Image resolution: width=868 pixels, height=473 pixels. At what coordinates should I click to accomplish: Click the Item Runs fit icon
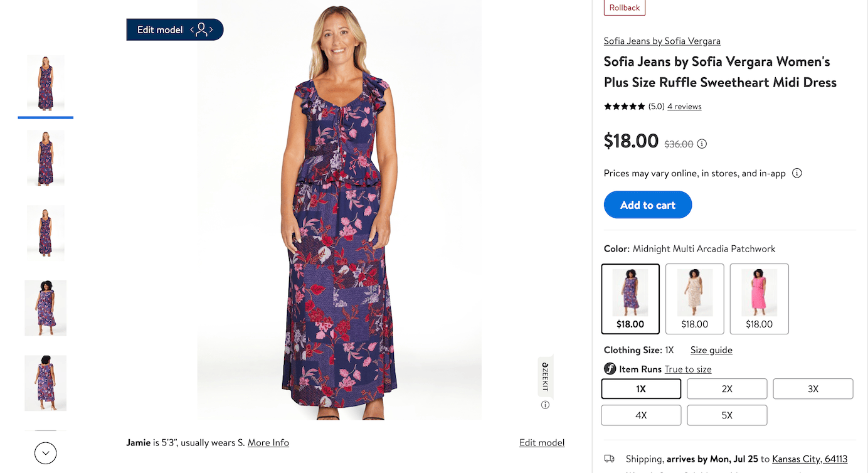point(610,369)
